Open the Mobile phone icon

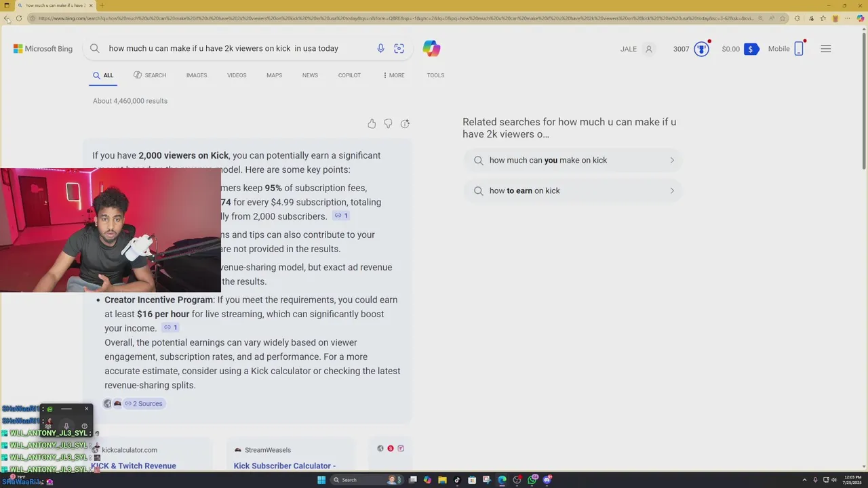click(799, 49)
